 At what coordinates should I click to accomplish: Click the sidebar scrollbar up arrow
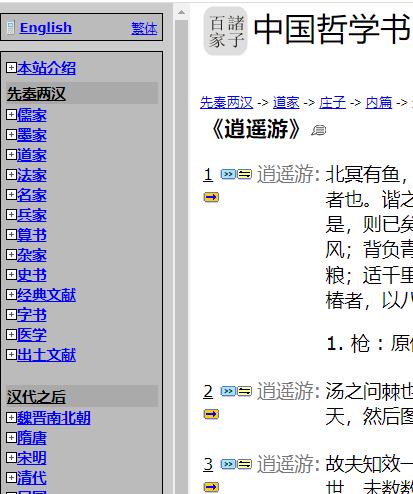[x=181, y=13]
